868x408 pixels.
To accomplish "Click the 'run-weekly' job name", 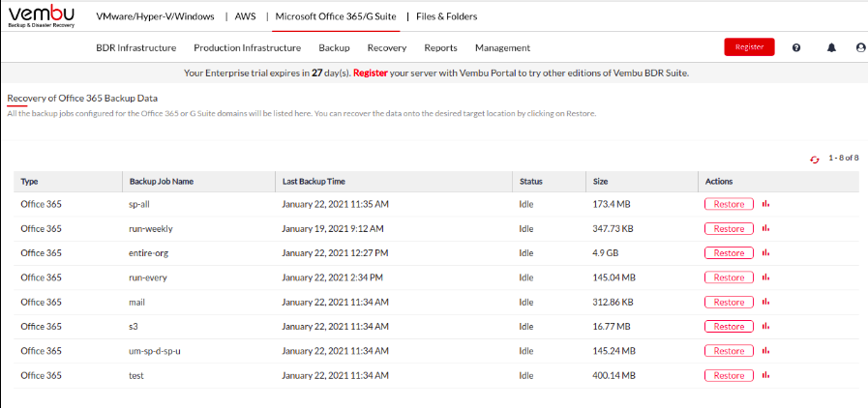I will 150,228.
